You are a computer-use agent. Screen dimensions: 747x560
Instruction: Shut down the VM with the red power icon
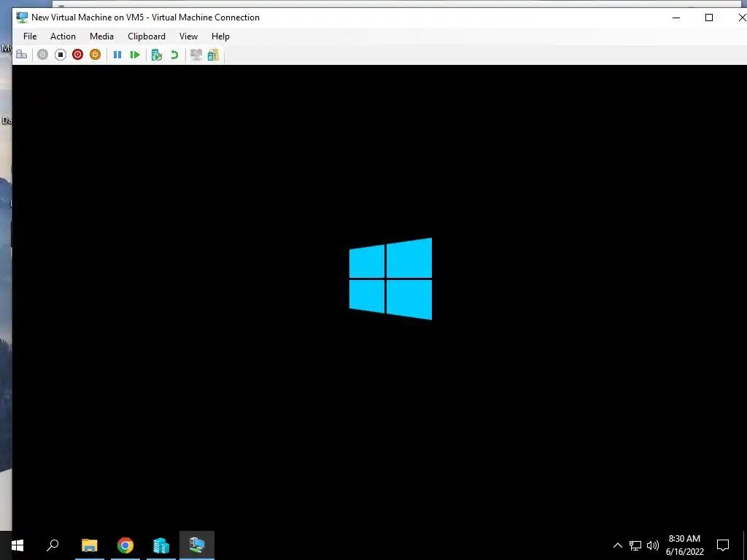[x=77, y=55]
